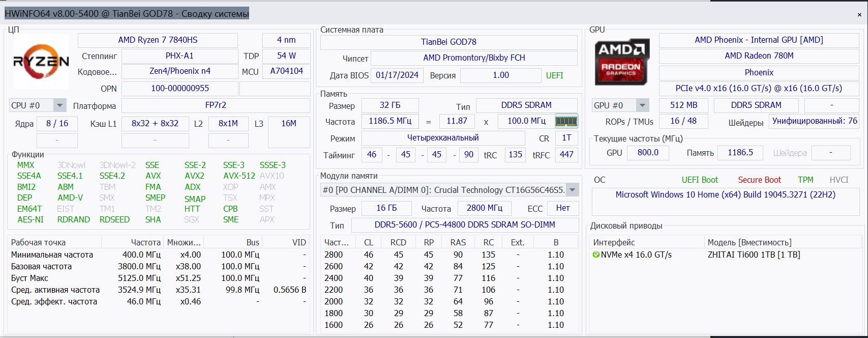868x338 pixels.
Task: Click the 8x1M L2 cache value
Action: pos(228,124)
